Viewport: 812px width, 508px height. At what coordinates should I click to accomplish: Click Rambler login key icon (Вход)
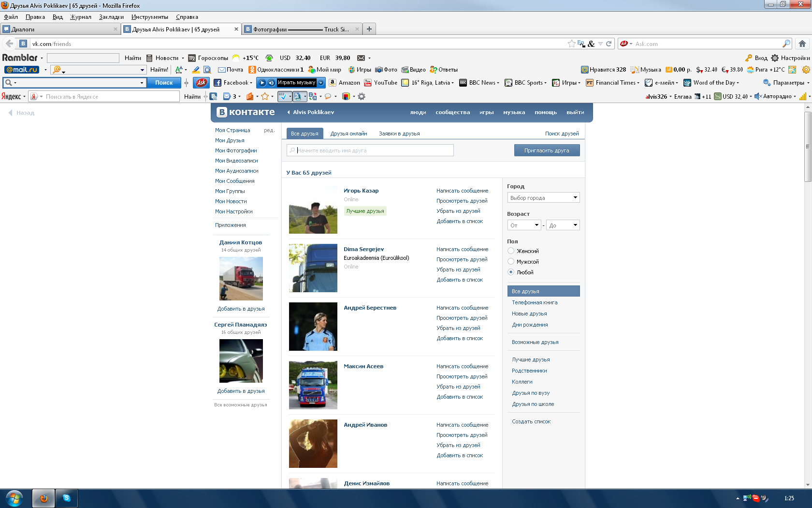[756, 58]
